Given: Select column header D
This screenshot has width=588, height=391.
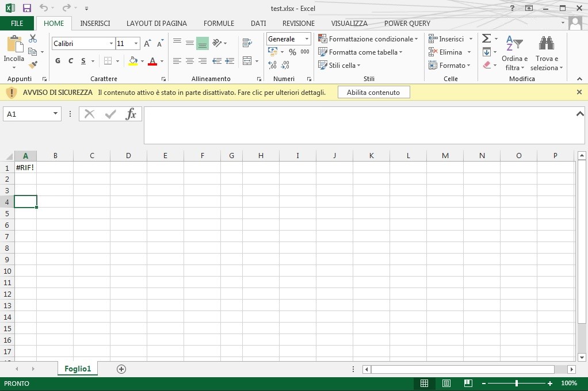Looking at the screenshot, I should tap(128, 156).
